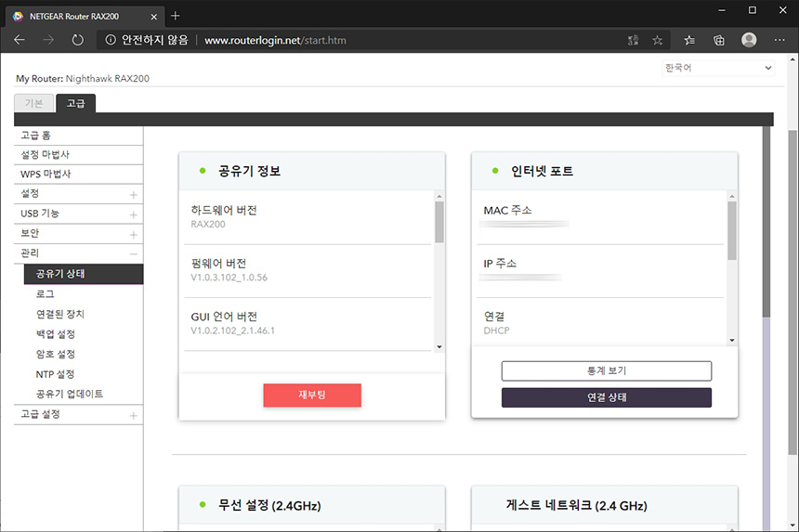Viewport: 799px width, 532px height.
Task: Open 고급 홈 menu item
Action: (78, 136)
